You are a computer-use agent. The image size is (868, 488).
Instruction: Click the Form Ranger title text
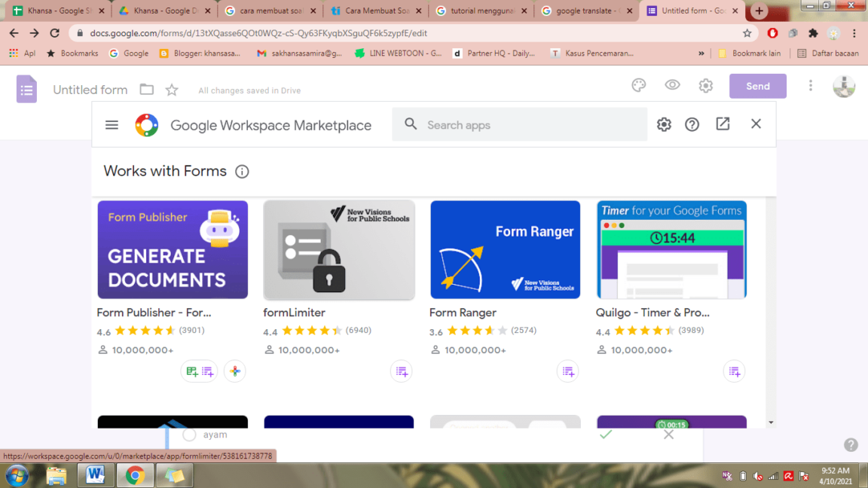(x=463, y=313)
